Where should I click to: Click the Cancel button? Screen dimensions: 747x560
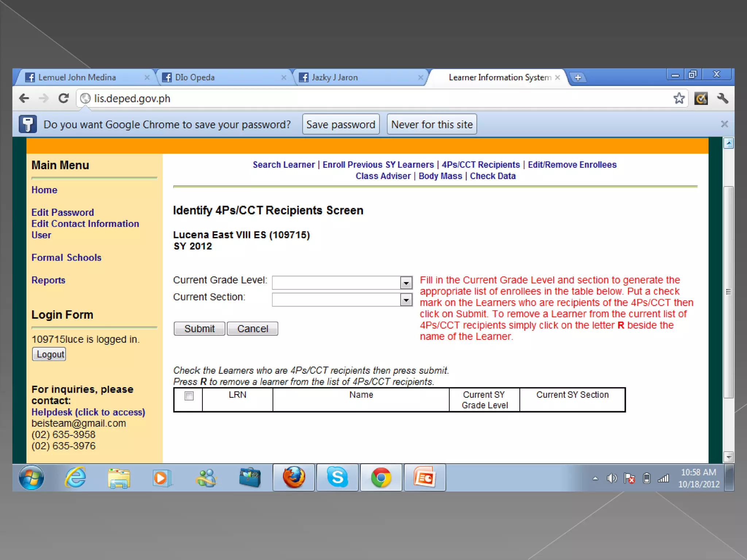pos(252,328)
